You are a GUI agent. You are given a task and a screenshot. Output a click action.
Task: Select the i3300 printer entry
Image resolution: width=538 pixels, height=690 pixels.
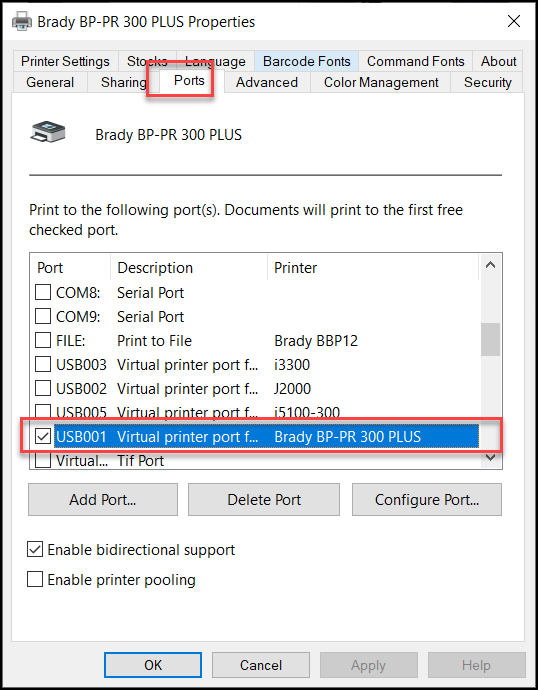[292, 365]
